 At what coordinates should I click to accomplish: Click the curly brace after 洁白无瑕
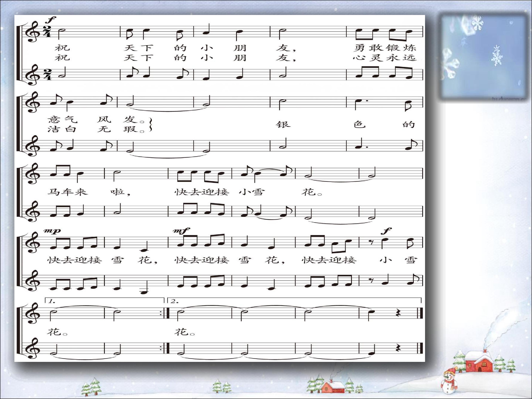point(151,125)
